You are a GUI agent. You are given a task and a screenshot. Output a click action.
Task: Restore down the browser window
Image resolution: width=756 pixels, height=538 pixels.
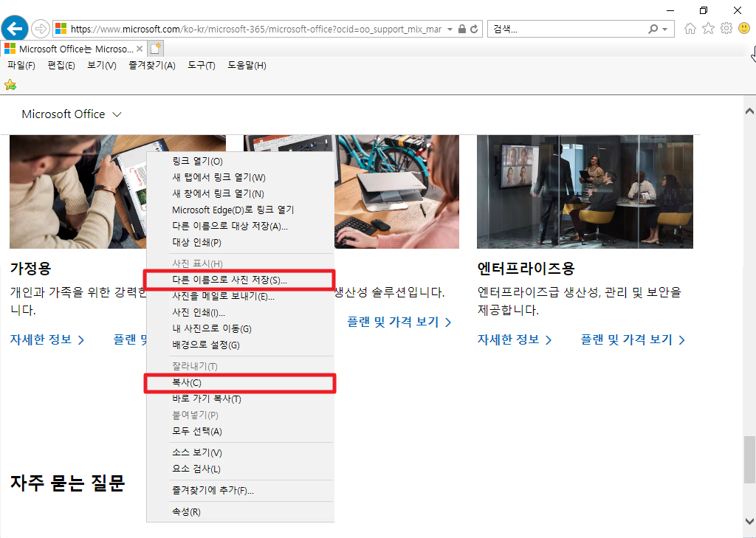[704, 10]
